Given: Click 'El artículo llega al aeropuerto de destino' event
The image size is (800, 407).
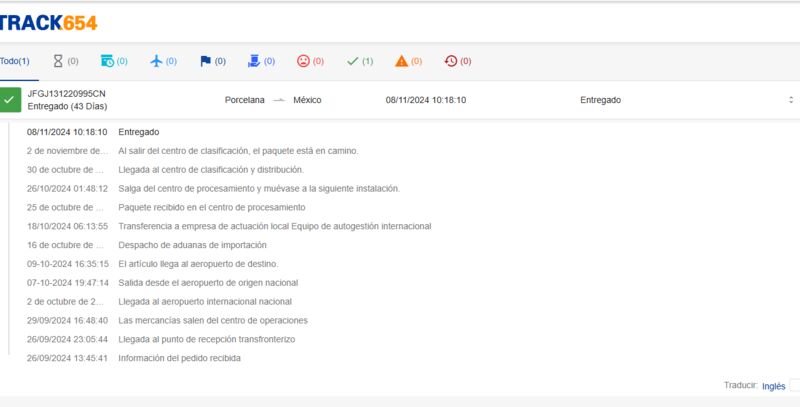Looking at the screenshot, I should 198,264.
